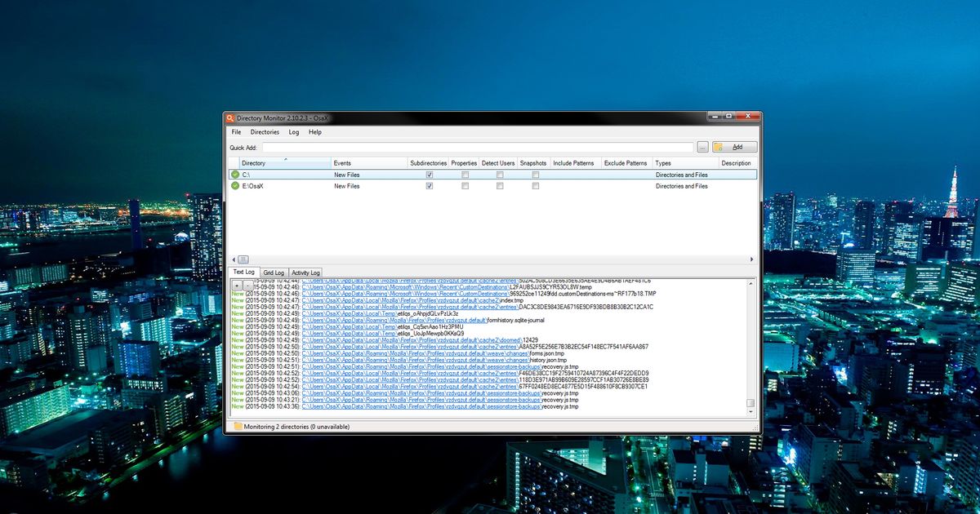Enable Detect Users for the C:\ directory
Image resolution: width=980 pixels, height=514 pixels.
pos(498,174)
